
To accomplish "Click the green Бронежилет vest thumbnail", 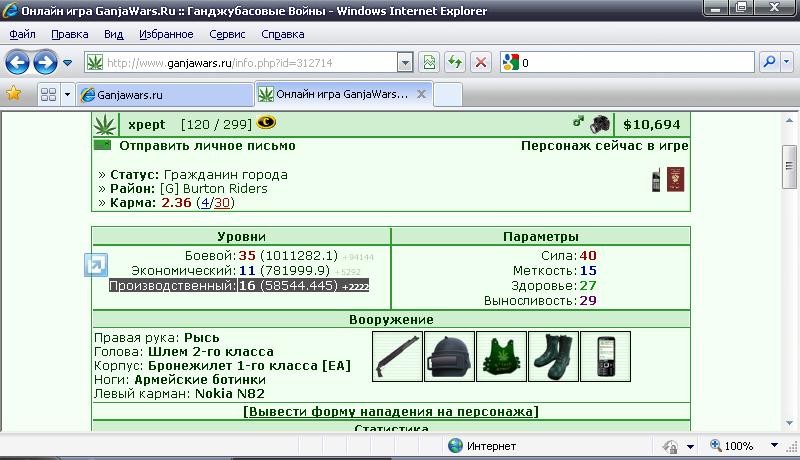I will (x=502, y=356).
